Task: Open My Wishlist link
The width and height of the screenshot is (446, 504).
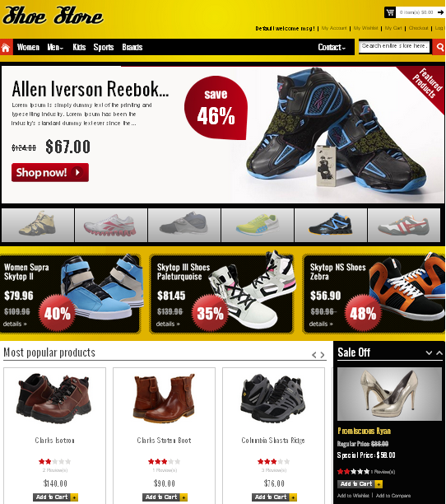Action: pos(365,28)
